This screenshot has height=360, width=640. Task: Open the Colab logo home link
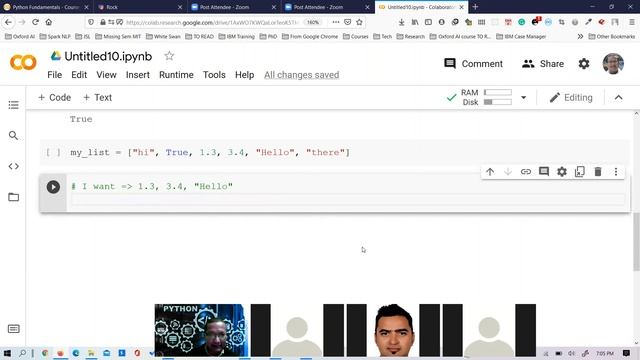pos(23,63)
